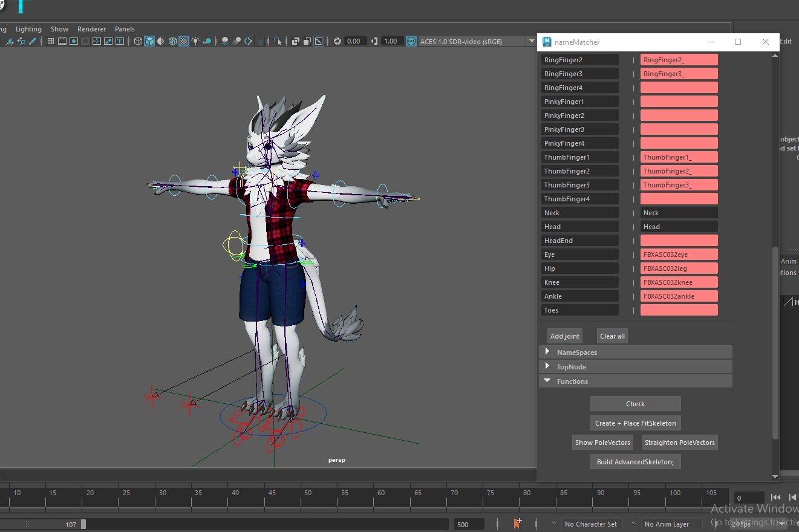Screen dimensions: 799x532
Task: Open the Renderer menu
Action: pos(91,29)
